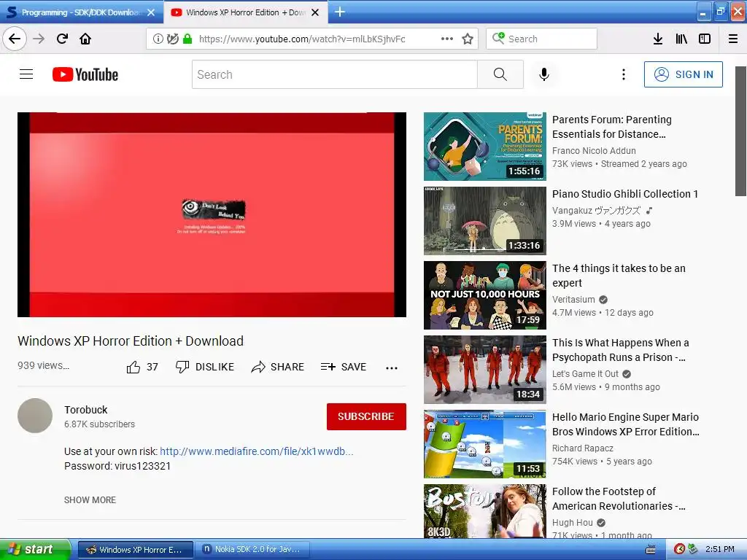
Task: Open YouTube settings three-dot menu
Action: pyautogui.click(x=623, y=74)
